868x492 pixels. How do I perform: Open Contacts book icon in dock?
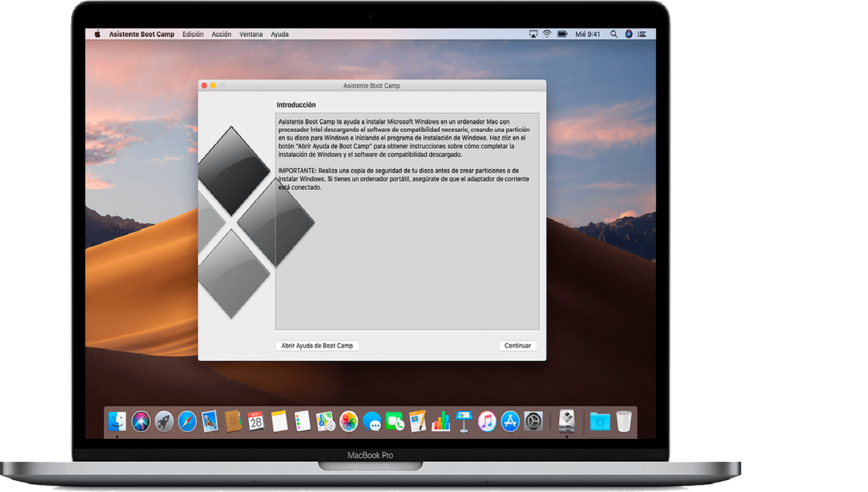233,421
